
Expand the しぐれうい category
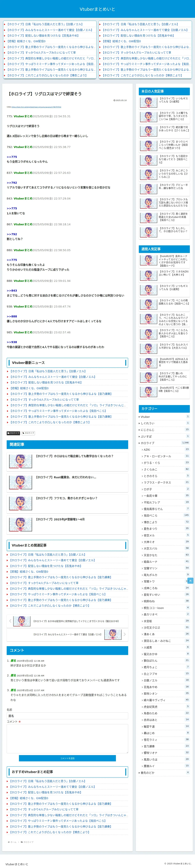click(x=164, y=423)
